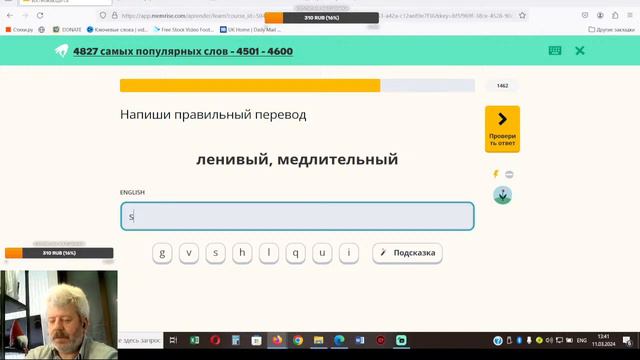Open Task View in the taskbar
The image size is (640, 360).
click(173, 340)
